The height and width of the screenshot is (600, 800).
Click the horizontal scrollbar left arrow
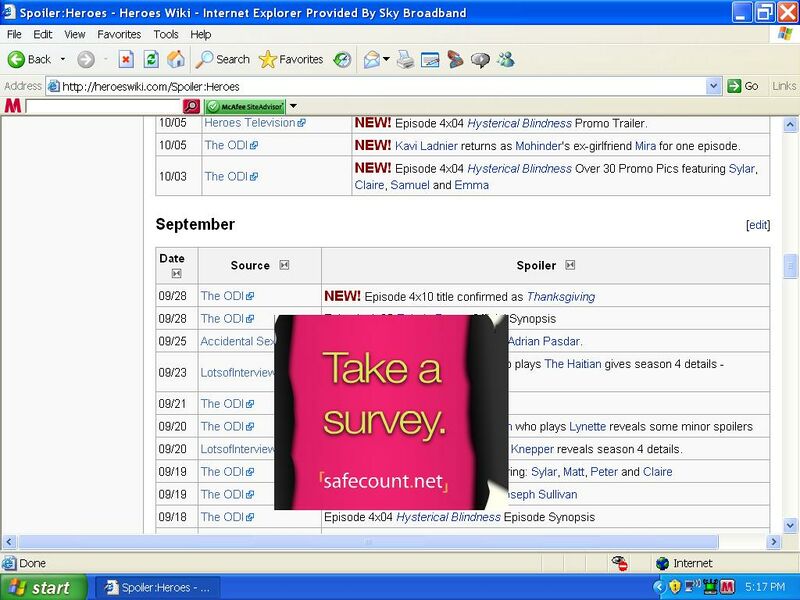(x=9, y=542)
